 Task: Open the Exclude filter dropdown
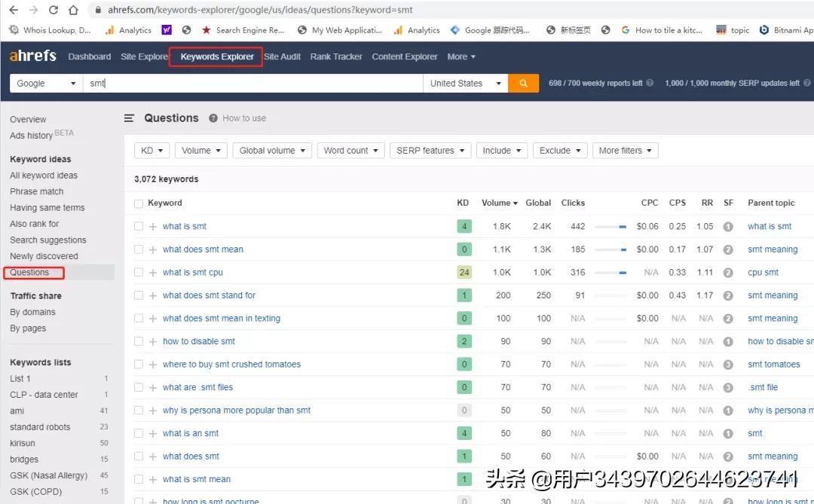point(559,151)
